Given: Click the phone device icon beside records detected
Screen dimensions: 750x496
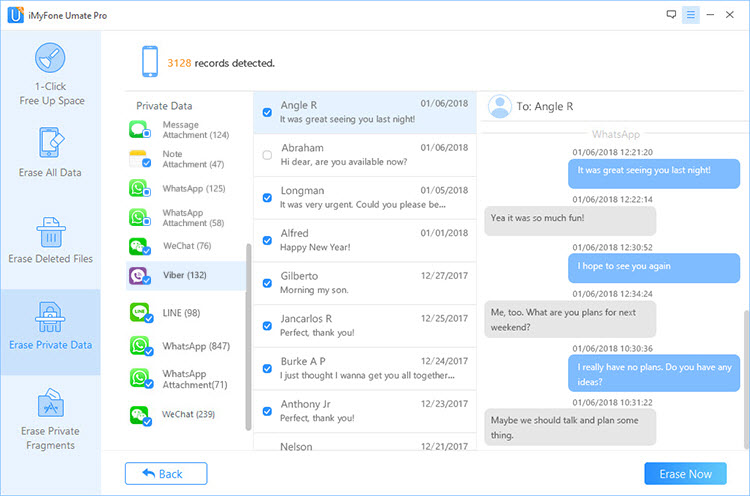Looking at the screenshot, I should tap(150, 61).
